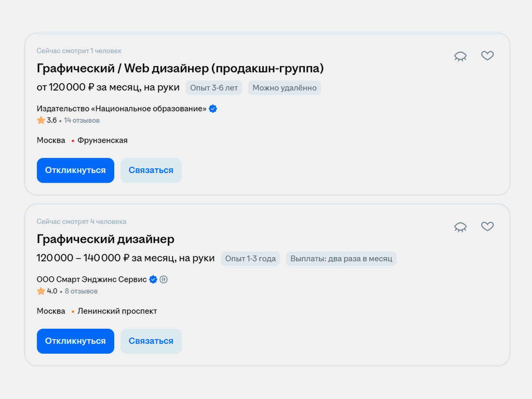
Task: Click the Можно удалённо tag
Action: pos(284,88)
